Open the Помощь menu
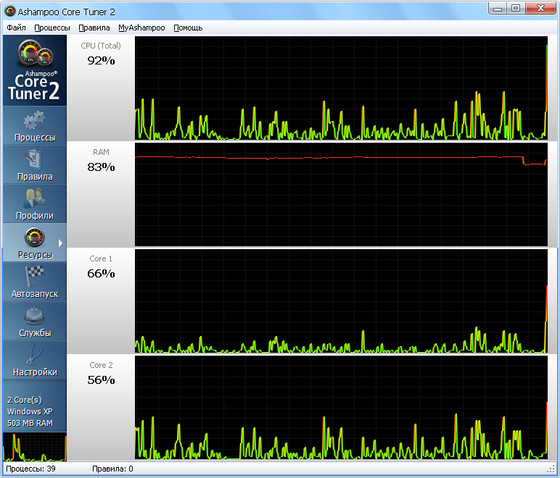This screenshot has height=478, width=560. (x=188, y=28)
